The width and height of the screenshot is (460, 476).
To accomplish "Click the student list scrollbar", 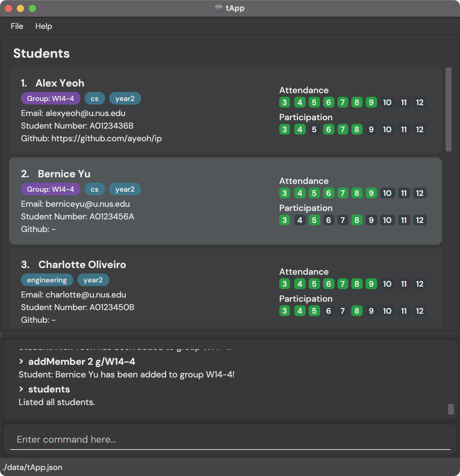I will [448, 109].
